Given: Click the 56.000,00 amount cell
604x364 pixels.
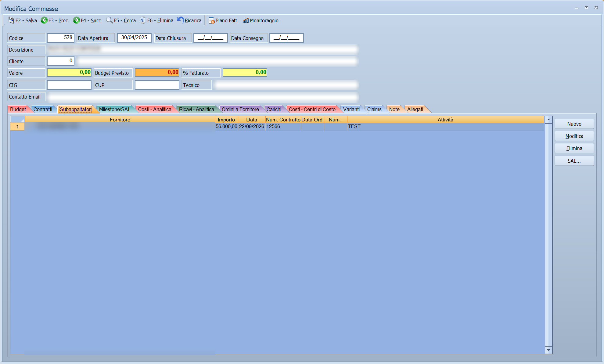Looking at the screenshot, I should 226,127.
